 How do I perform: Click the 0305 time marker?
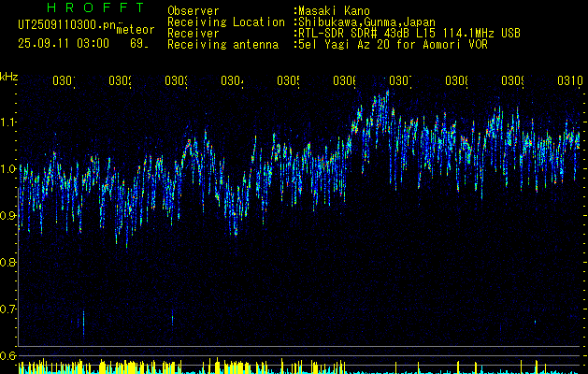point(288,80)
